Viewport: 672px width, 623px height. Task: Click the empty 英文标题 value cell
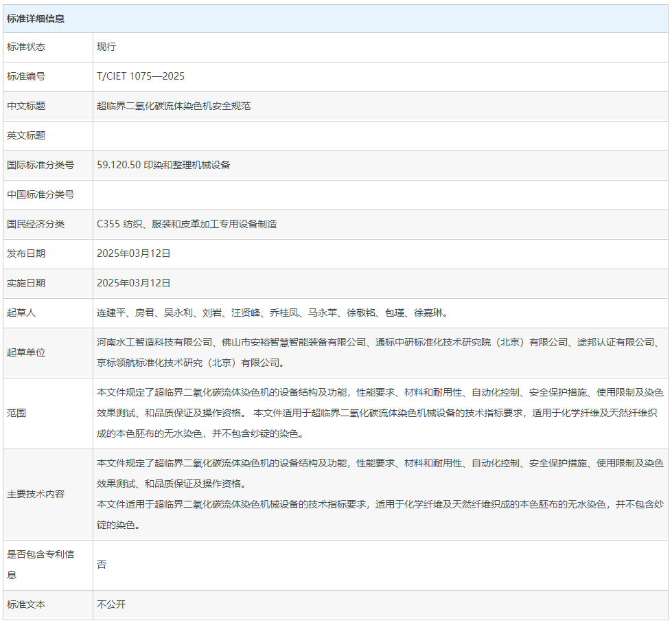380,135
